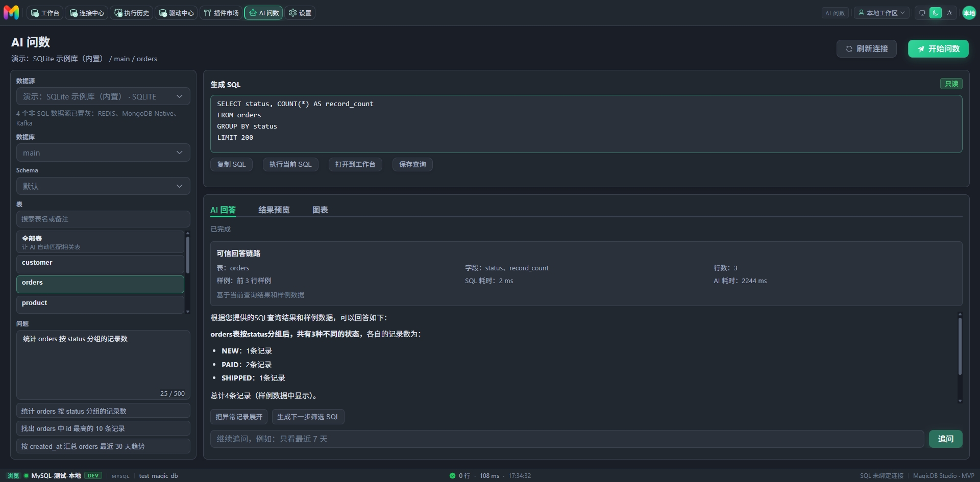980x482 pixels.
Task: Click the table list scroll down arrow
Action: (x=188, y=312)
